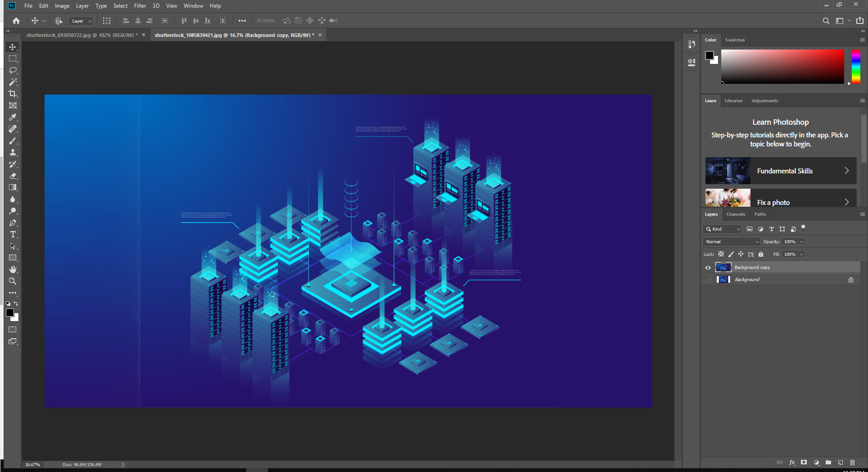Select the History Brush tool
The height and width of the screenshot is (472, 868).
point(13,164)
